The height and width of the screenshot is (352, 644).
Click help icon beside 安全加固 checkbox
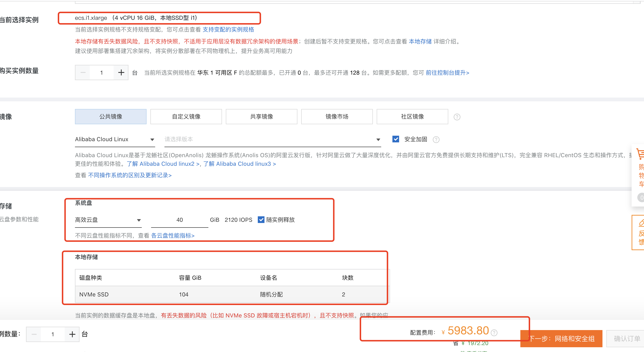coord(436,140)
